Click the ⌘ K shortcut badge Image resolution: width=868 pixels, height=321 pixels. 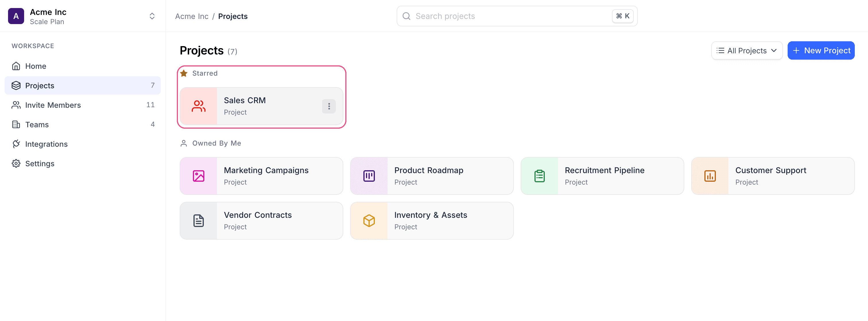[x=622, y=16]
